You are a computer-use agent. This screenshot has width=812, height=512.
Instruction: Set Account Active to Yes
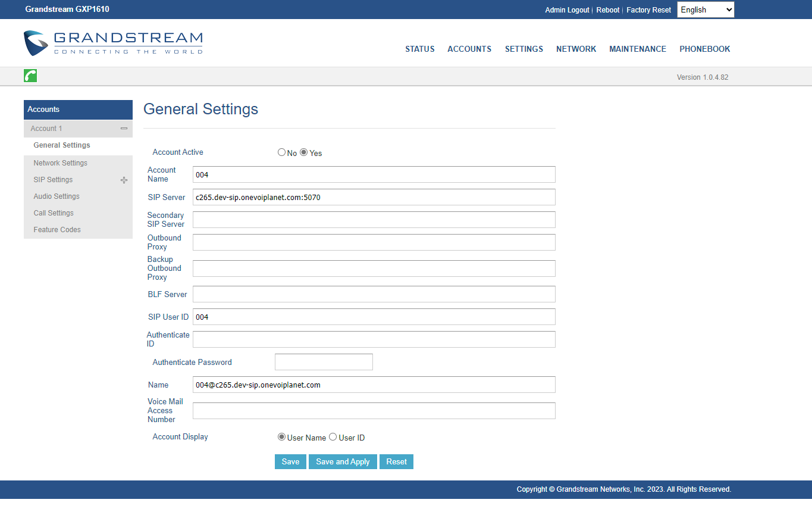(x=303, y=152)
